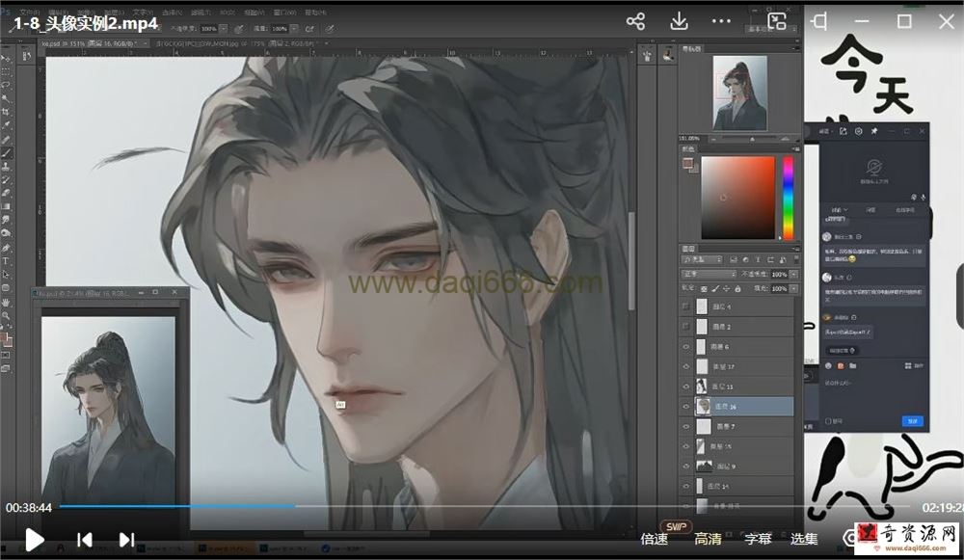Click lock all padlock icon
This screenshot has height=560, width=964.
[737, 288]
